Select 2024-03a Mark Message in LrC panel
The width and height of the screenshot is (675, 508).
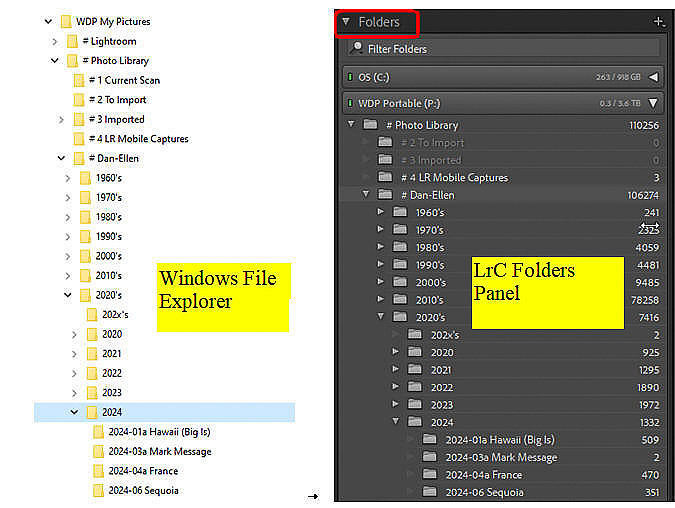(x=502, y=457)
